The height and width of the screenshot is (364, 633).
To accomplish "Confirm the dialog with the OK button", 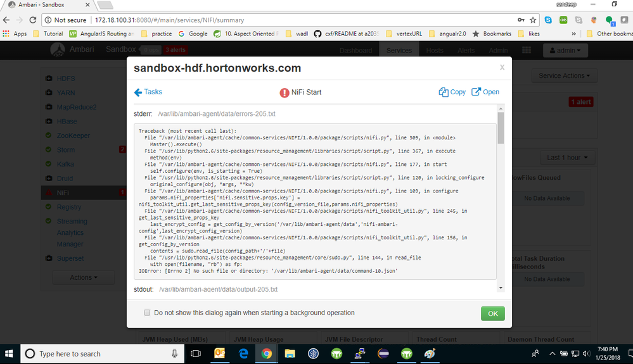I will [492, 313].
